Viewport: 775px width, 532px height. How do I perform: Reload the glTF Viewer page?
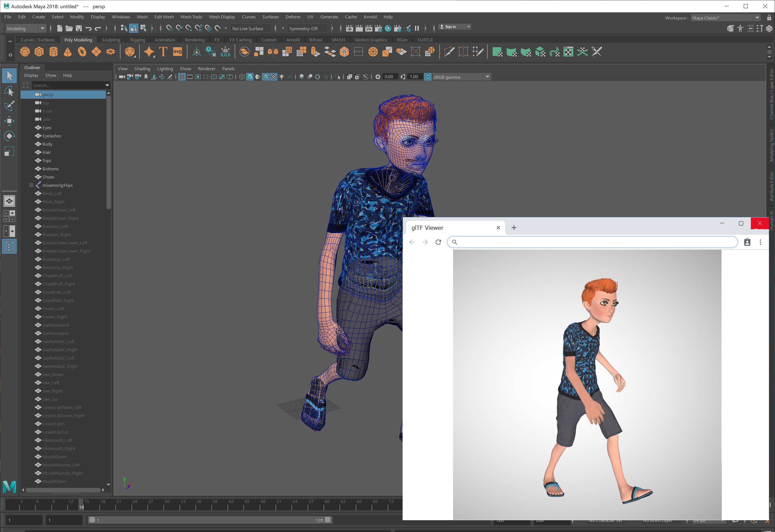(x=438, y=242)
